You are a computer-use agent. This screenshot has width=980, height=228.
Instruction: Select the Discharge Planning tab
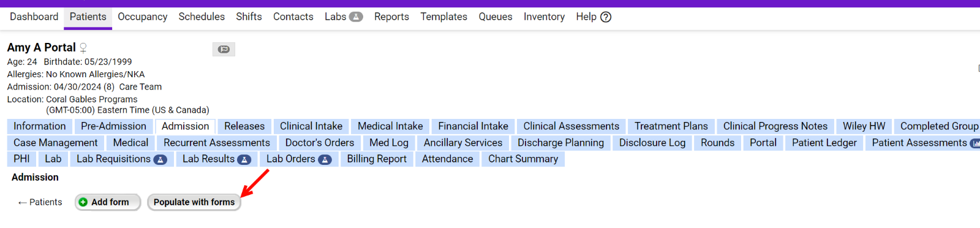560,143
